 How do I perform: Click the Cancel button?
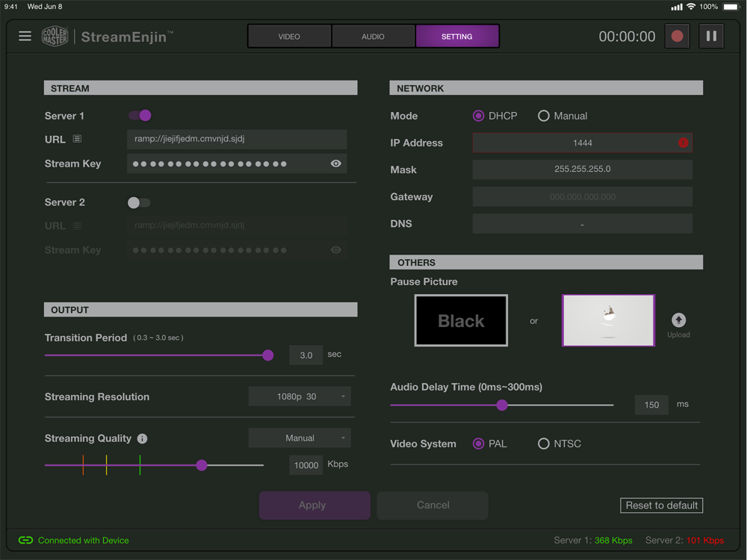[x=433, y=505]
